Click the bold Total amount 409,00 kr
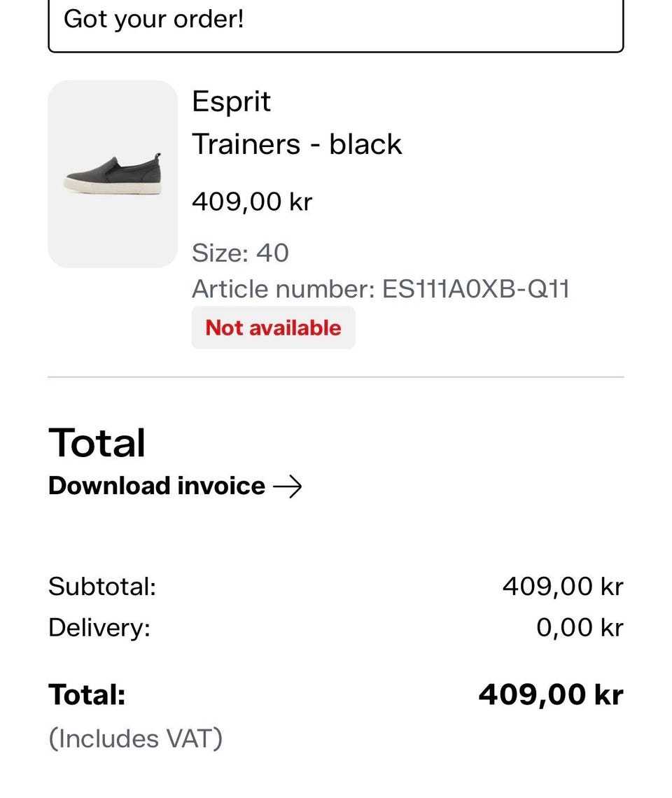672x798 pixels. (x=551, y=694)
